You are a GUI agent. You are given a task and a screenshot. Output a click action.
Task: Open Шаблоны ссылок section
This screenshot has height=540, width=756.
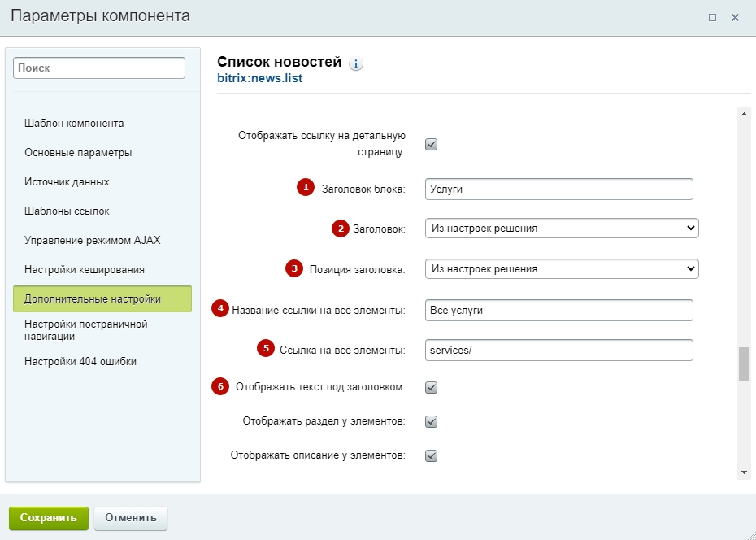click(67, 211)
